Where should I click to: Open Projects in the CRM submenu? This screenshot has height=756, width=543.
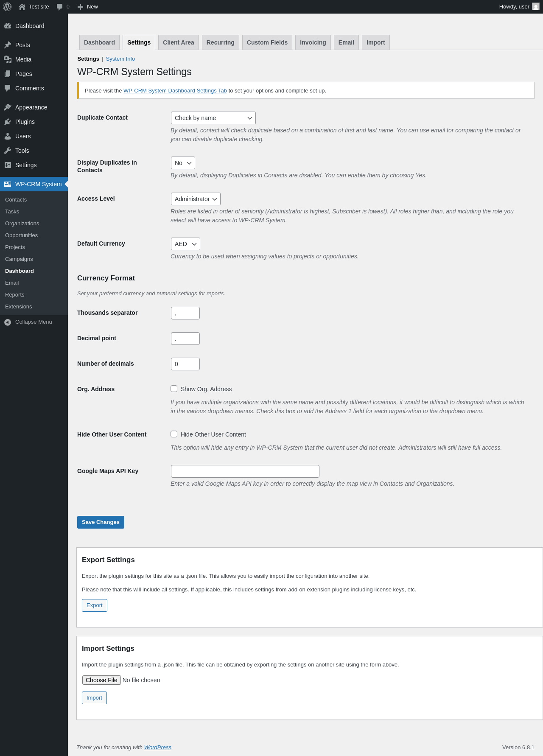[x=34, y=247]
